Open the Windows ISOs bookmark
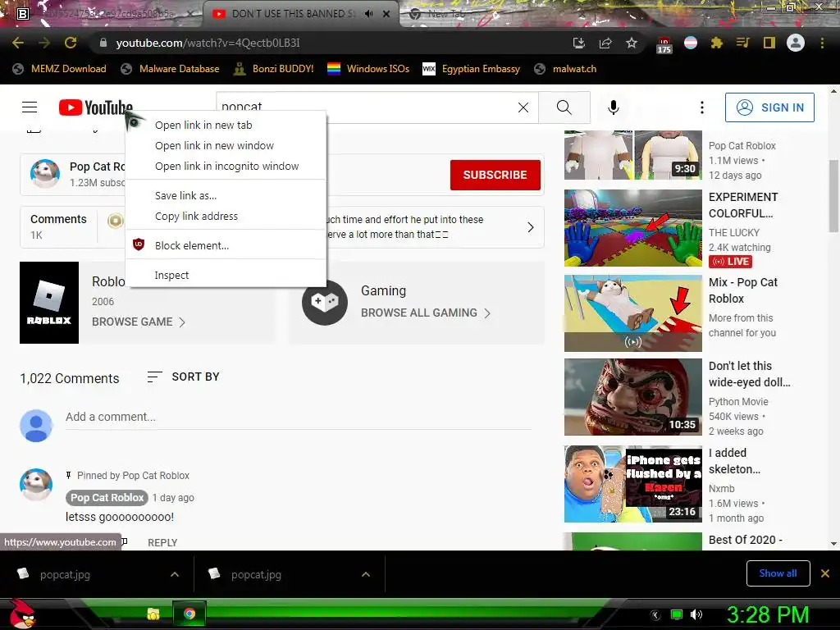This screenshot has width=840, height=630. point(368,69)
